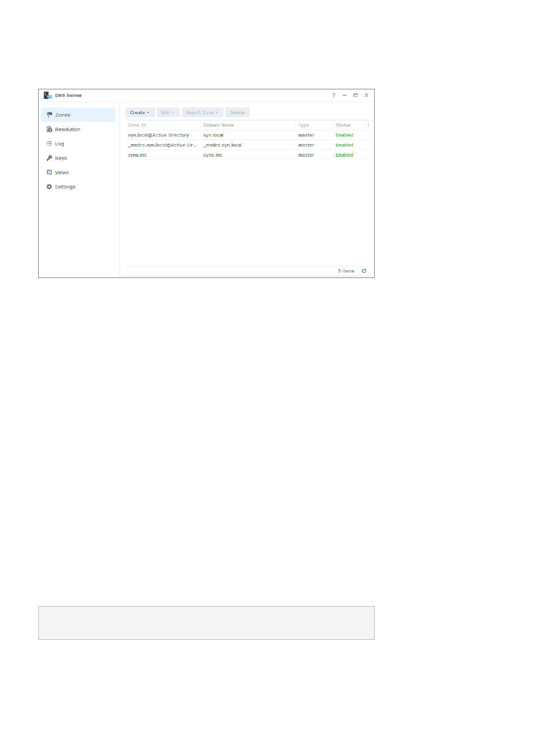Open column options menu in table header
Image resolution: width=535 pixels, height=756 pixels.
click(368, 125)
